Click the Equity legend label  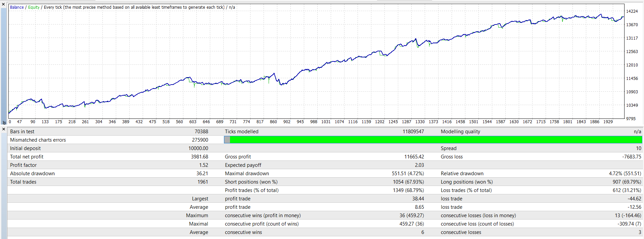(x=34, y=7)
